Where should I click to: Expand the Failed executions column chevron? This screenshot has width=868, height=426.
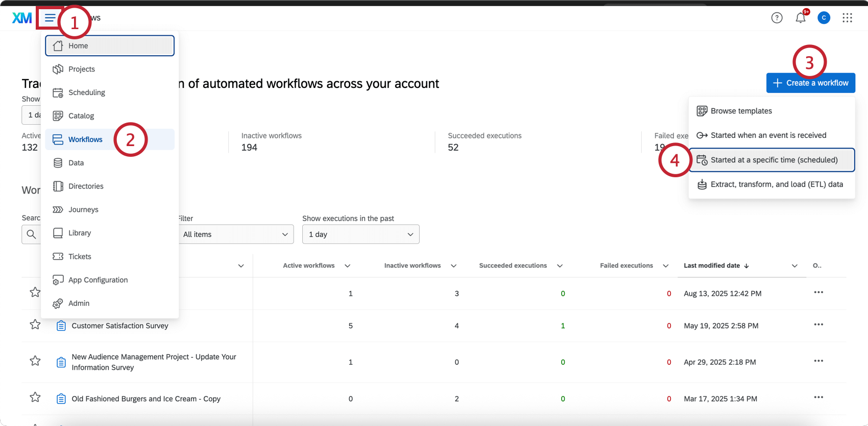click(665, 266)
